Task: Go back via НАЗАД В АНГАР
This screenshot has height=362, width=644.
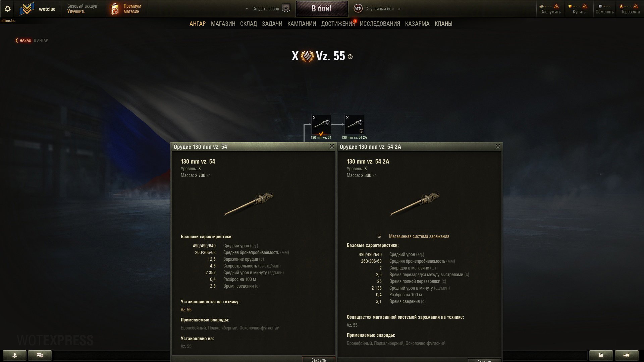Action: pyautogui.click(x=32, y=40)
